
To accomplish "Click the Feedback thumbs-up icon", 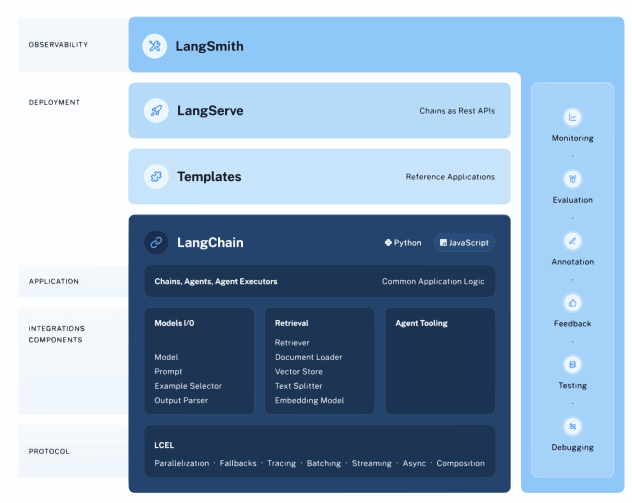I will point(572,303).
